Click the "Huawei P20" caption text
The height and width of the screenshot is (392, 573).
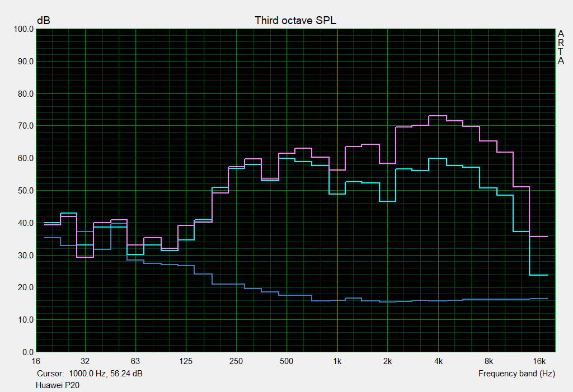pyautogui.click(x=58, y=385)
